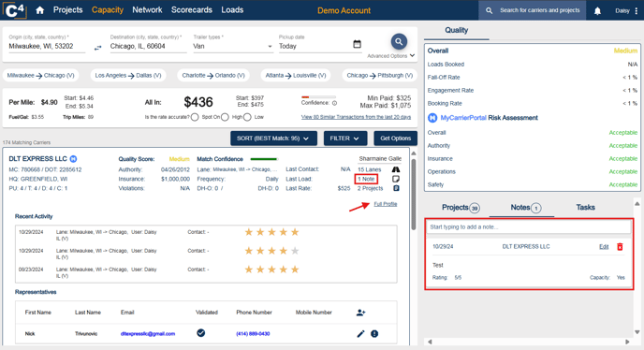Open the Network menu
The width and height of the screenshot is (644, 350).
(x=147, y=10)
